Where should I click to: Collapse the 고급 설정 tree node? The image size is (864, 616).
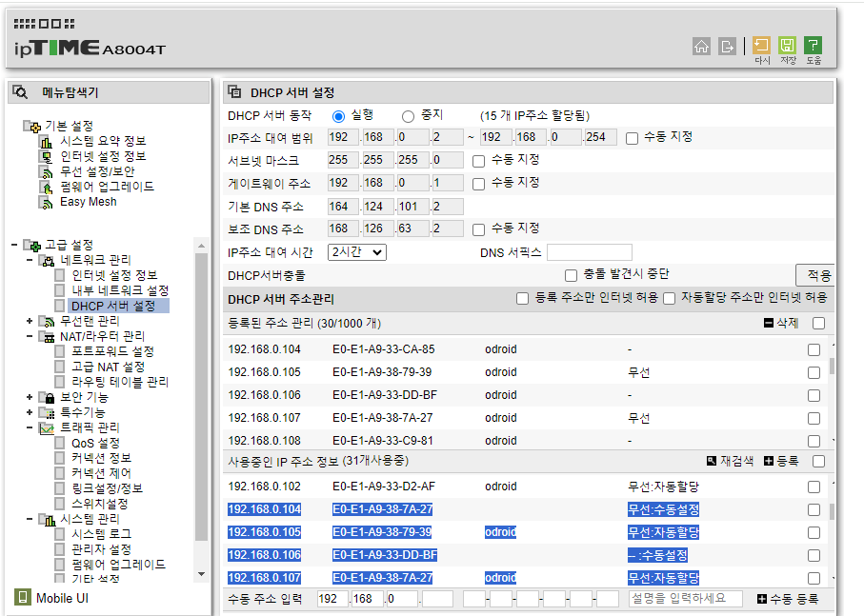(14, 245)
